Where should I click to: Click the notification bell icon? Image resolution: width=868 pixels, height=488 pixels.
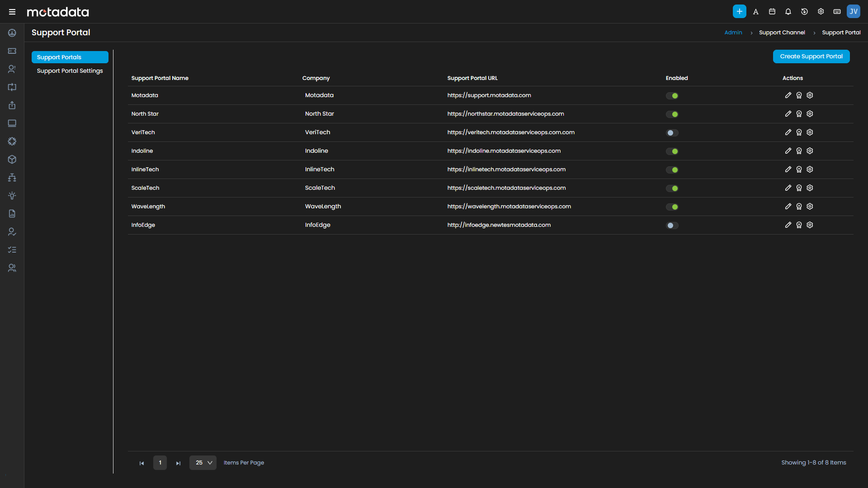788,11
